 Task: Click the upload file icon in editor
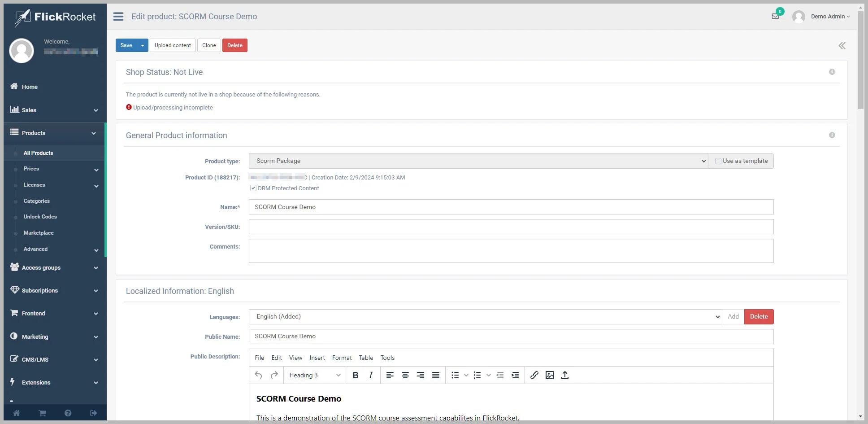click(565, 375)
